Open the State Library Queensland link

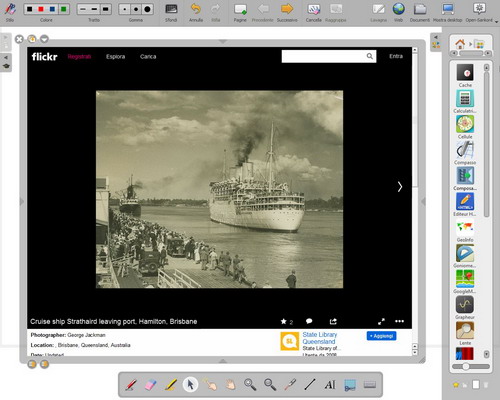click(x=320, y=338)
